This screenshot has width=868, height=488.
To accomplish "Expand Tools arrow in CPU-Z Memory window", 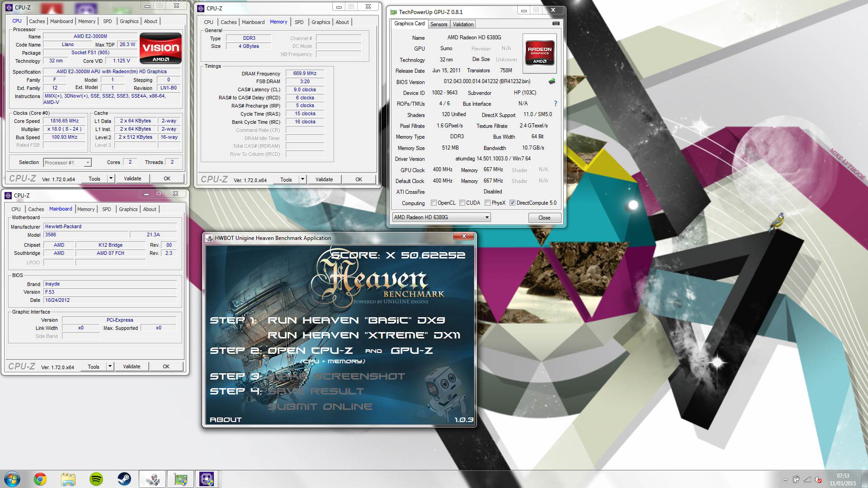I will point(302,179).
